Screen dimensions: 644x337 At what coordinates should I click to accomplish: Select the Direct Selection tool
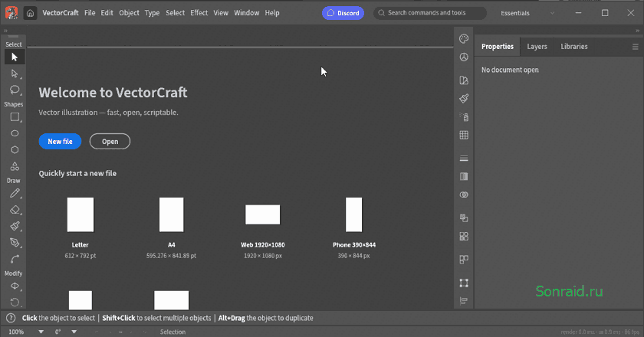(15, 74)
